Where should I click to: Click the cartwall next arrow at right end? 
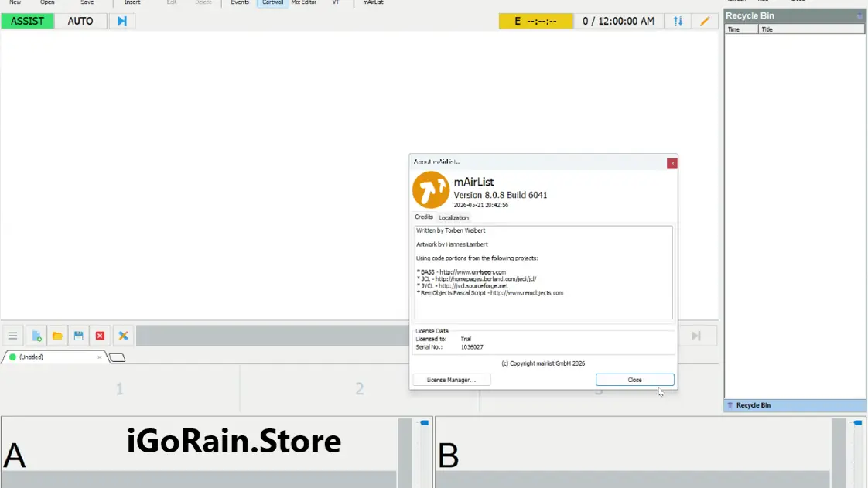(695, 336)
